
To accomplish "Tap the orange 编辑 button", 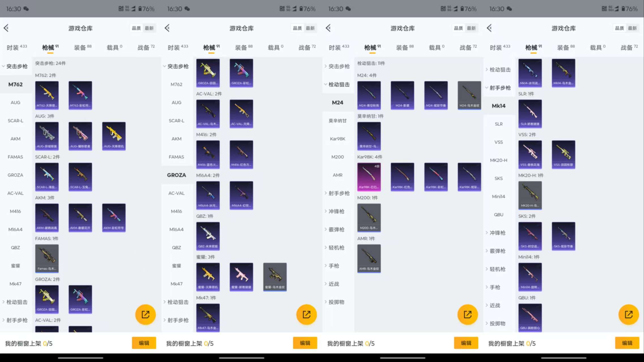I will (144, 343).
